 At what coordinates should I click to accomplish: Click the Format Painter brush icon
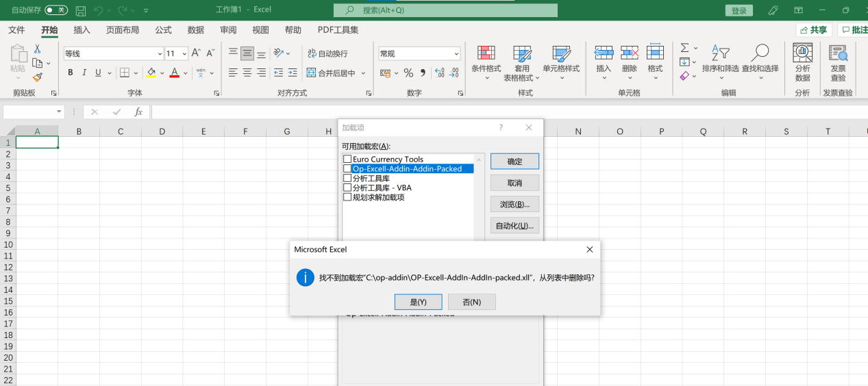point(38,77)
